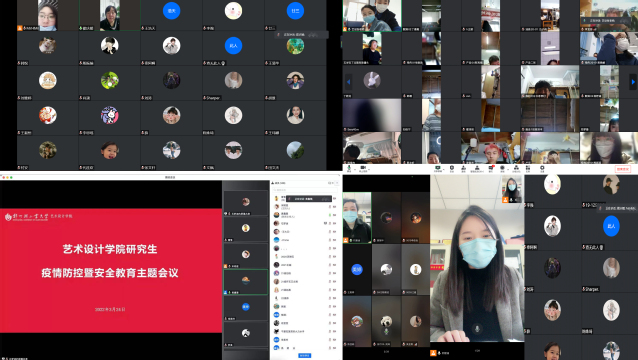
Task: Turn on the camera video toolbar button
Action: pos(363,168)
